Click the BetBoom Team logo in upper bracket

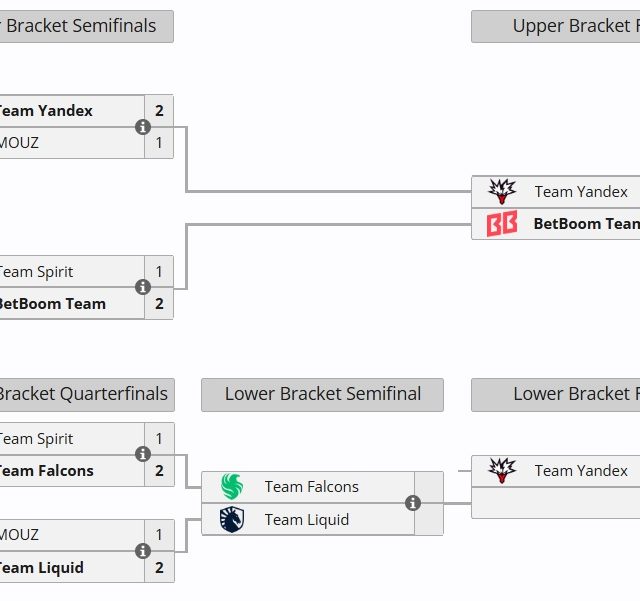502,224
